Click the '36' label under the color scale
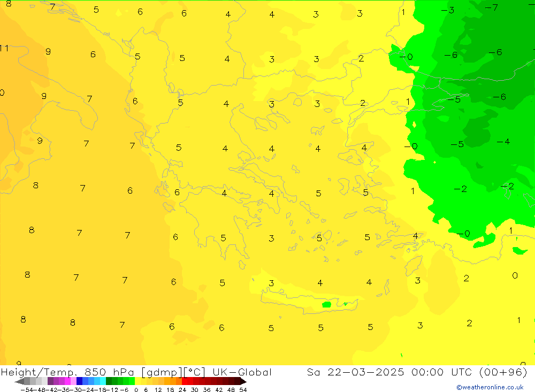 207,390
